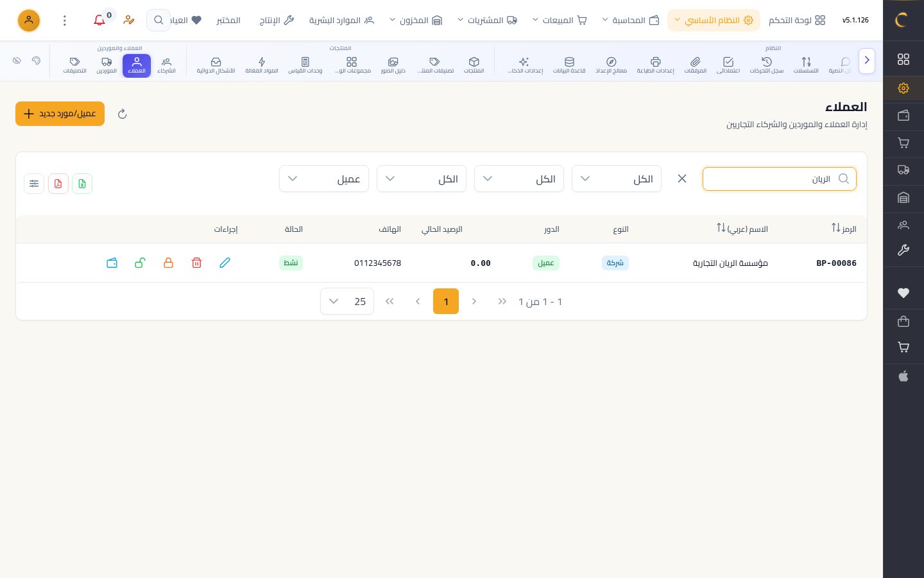
Task: Open user profile avatar
Action: click(28, 21)
